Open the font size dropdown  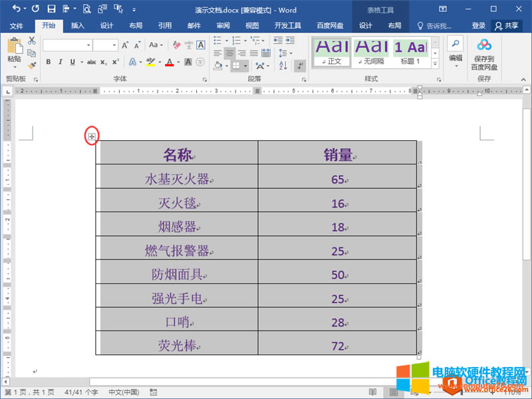coord(114,45)
